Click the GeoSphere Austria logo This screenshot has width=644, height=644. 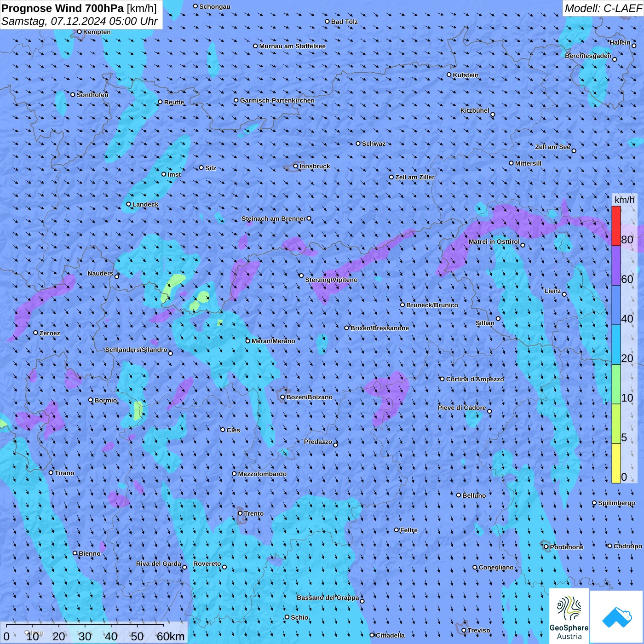[x=569, y=616]
